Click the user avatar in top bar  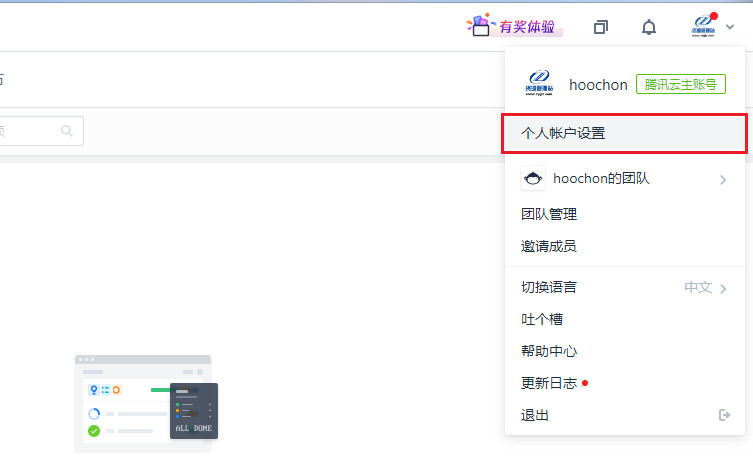pyautogui.click(x=704, y=27)
